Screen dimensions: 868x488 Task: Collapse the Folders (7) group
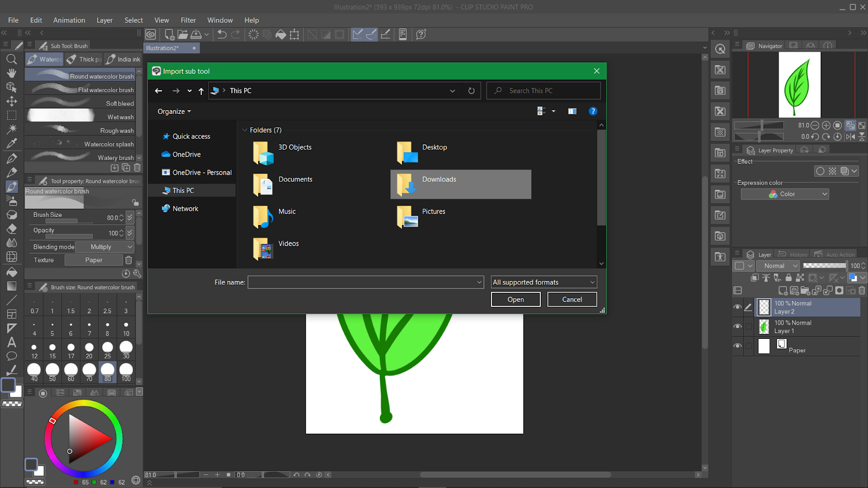point(245,130)
